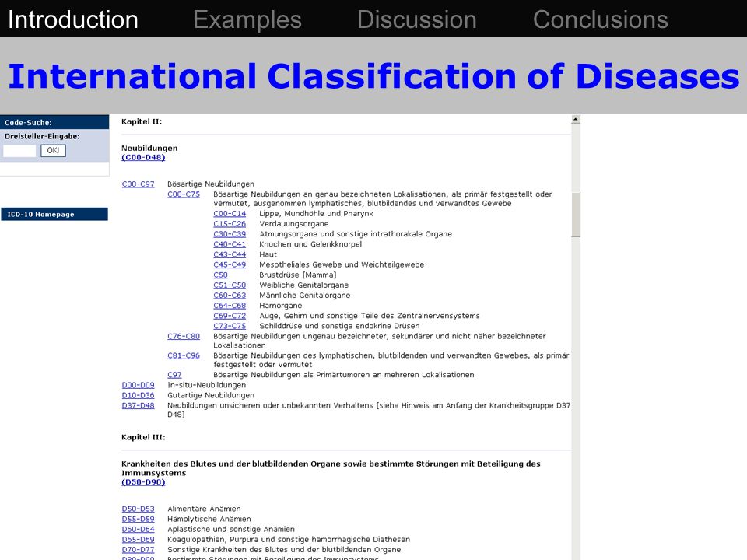Open C50 Brustdrüse [Mamma] link
Viewport: 747px width, 560px height.
[x=220, y=275]
